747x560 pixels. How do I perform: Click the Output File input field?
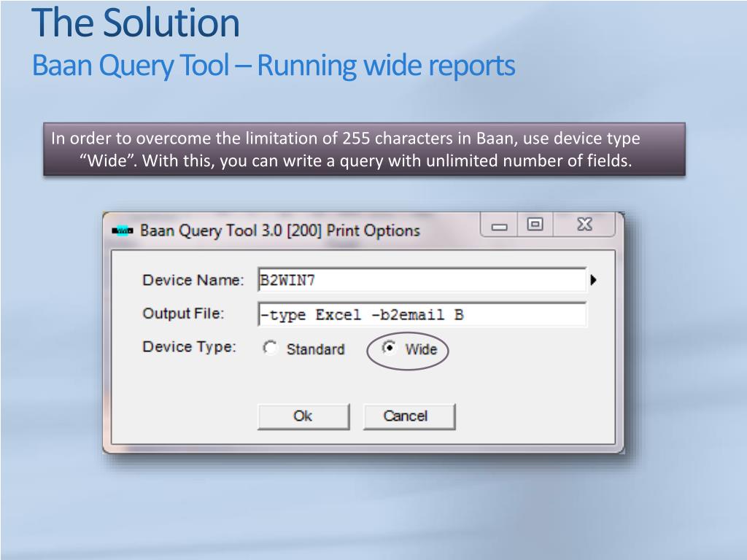pos(422,314)
